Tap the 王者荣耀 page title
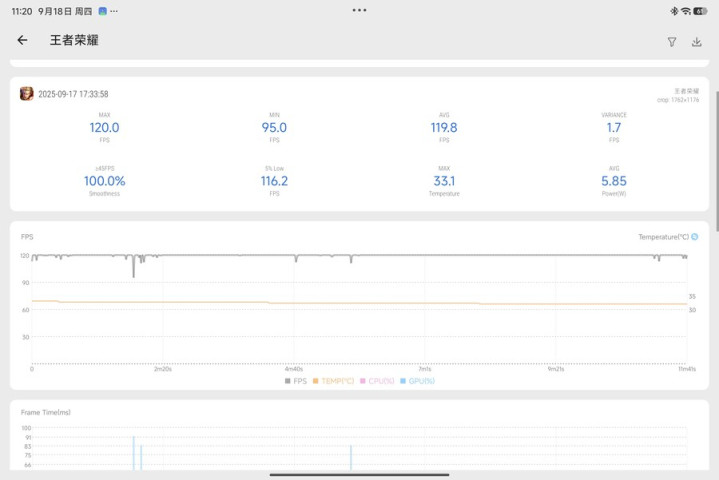 click(x=74, y=41)
